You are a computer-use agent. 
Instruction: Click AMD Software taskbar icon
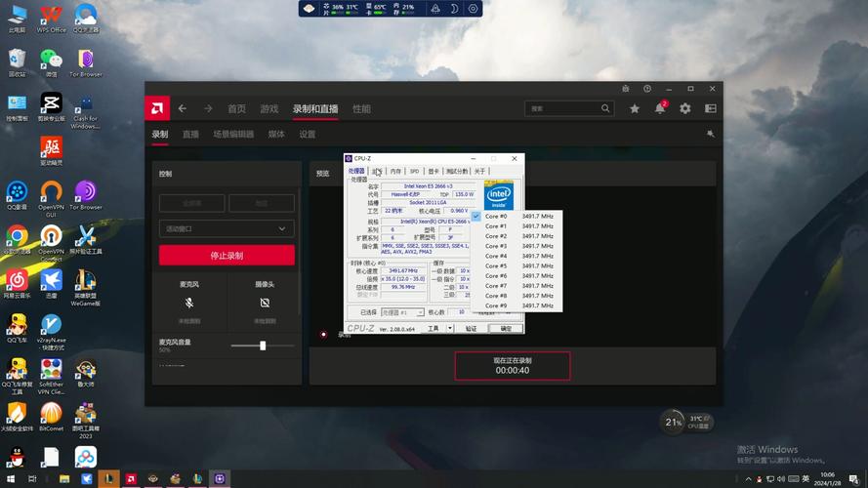(131, 478)
